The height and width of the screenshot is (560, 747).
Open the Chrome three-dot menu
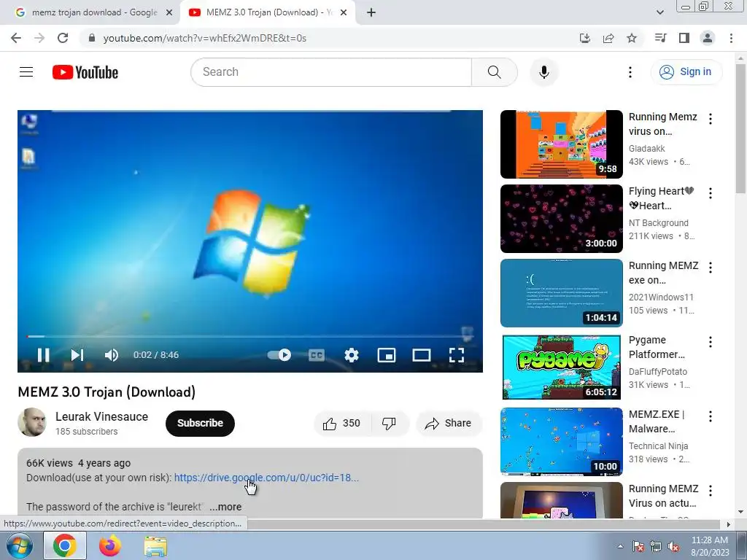(x=731, y=38)
